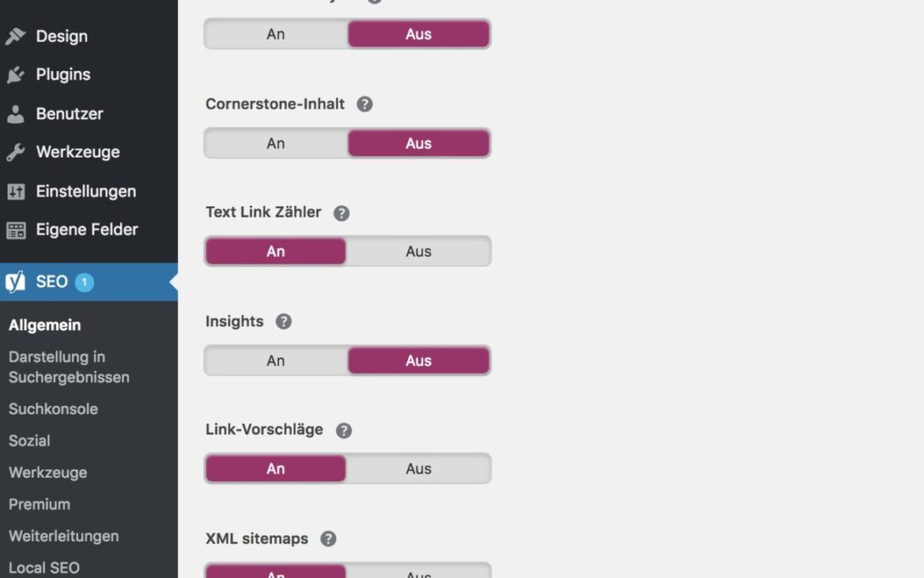Click the Eigene Felder grid icon

click(15, 230)
